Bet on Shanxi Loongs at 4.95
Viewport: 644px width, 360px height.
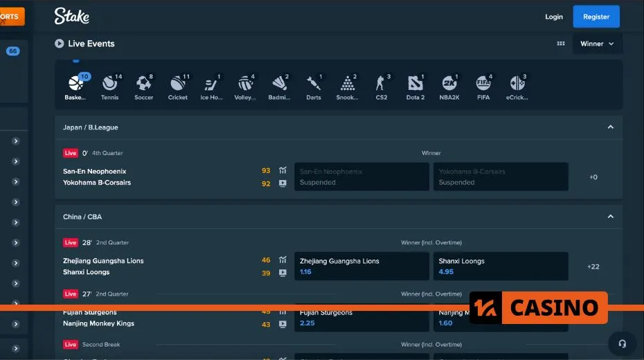click(x=501, y=267)
